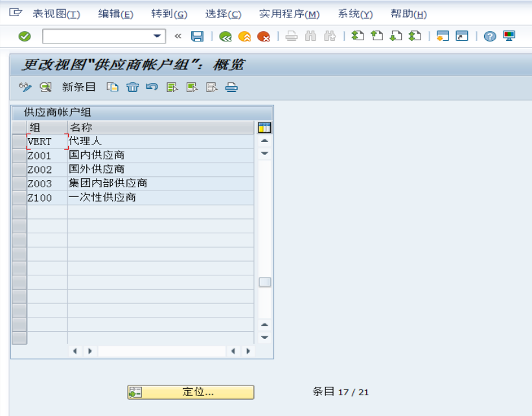Click the Details magnifier icon
532x416 pixels.
(45, 87)
